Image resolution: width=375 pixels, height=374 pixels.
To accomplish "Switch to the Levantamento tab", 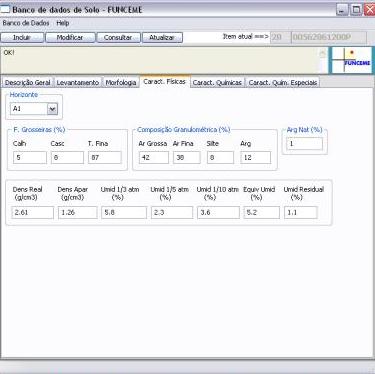I will click(x=78, y=82).
